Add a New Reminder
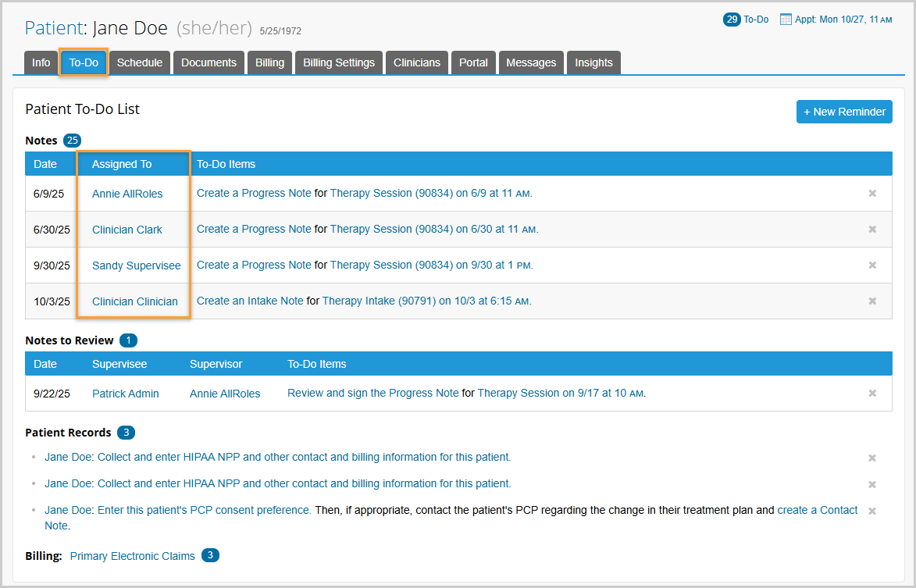 point(844,112)
